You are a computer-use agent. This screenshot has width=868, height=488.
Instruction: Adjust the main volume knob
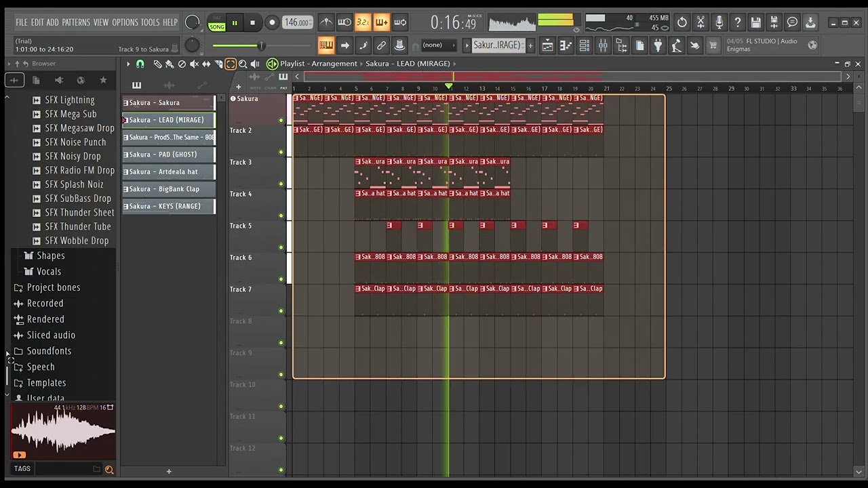click(193, 22)
